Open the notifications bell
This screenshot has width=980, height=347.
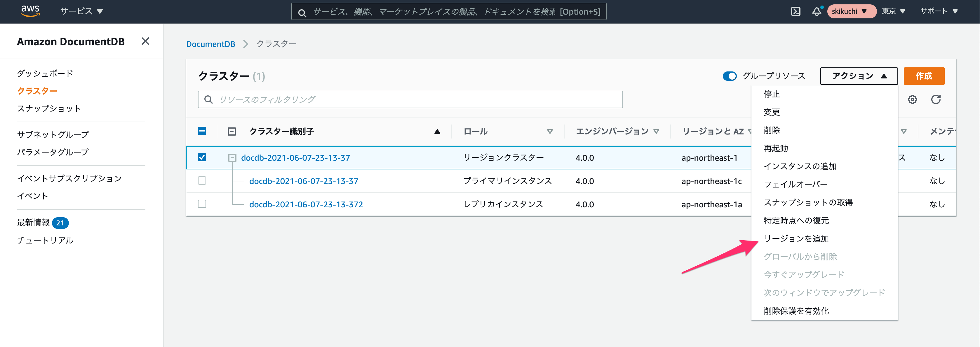point(817,11)
